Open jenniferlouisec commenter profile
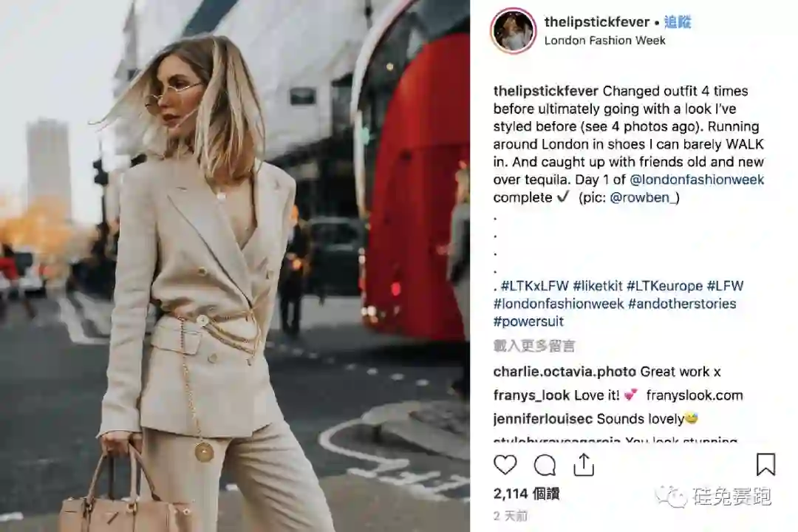Image resolution: width=798 pixels, height=532 pixels. tap(543, 419)
